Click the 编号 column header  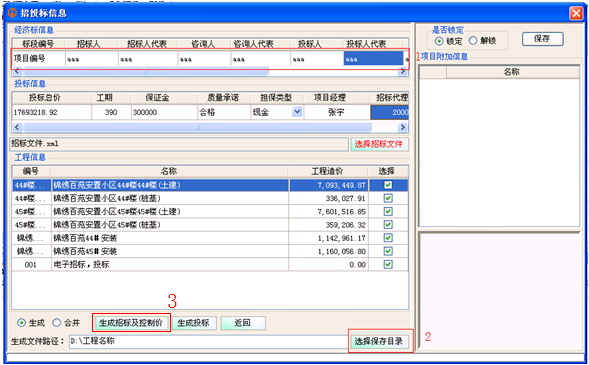tap(31, 171)
